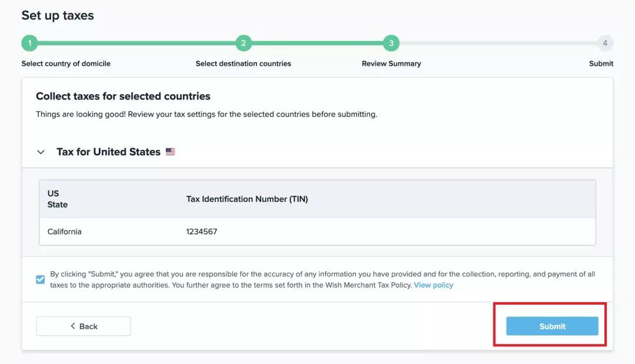Open the 'View policy' link
The height and width of the screenshot is (364, 635).
point(433,285)
